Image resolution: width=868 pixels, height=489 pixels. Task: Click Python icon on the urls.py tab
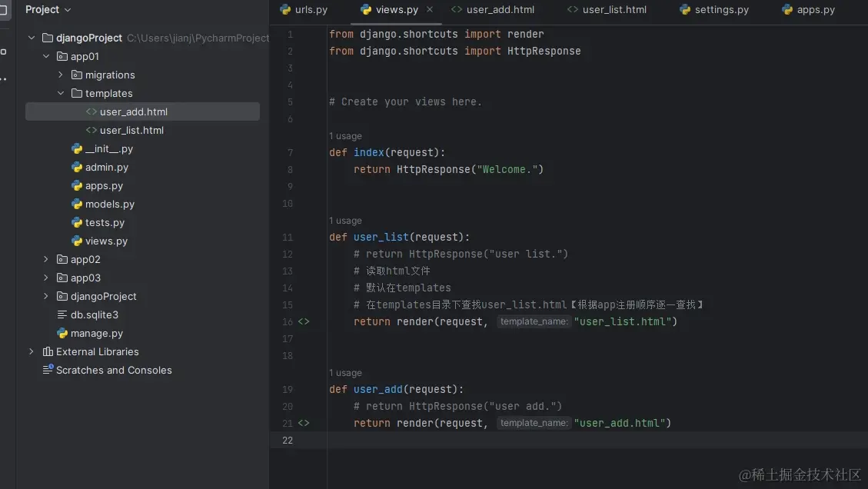pos(285,9)
